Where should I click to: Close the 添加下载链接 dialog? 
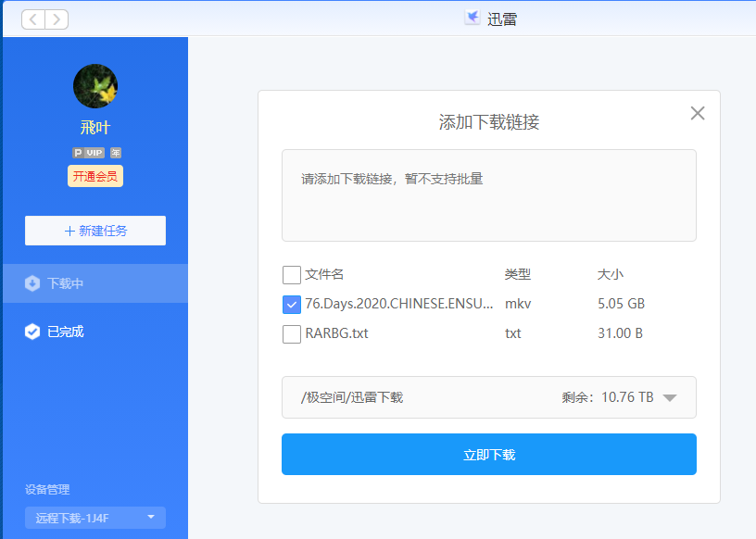click(698, 113)
